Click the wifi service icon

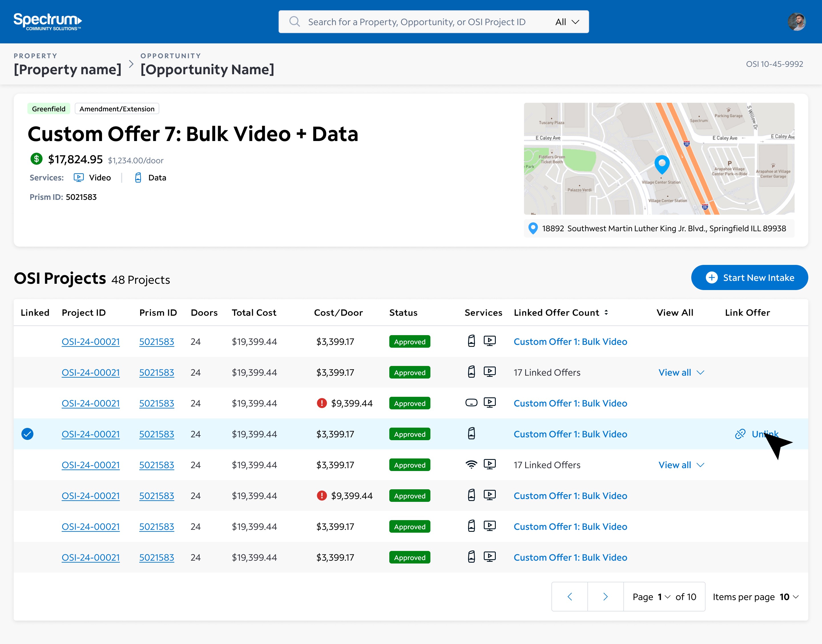click(x=471, y=464)
